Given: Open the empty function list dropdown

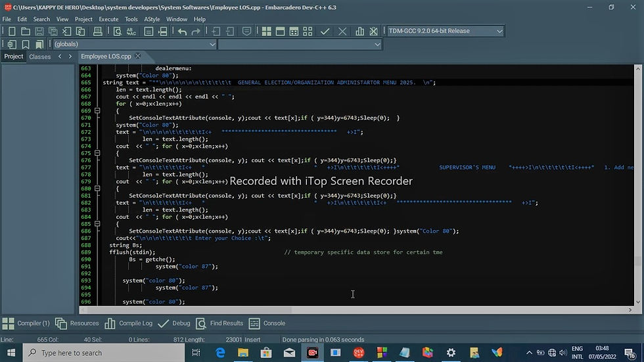Looking at the screenshot, I should point(300,44).
